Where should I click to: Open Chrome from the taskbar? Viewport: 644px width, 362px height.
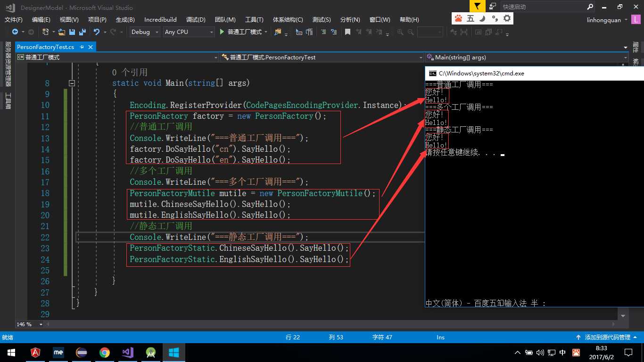tap(105, 353)
